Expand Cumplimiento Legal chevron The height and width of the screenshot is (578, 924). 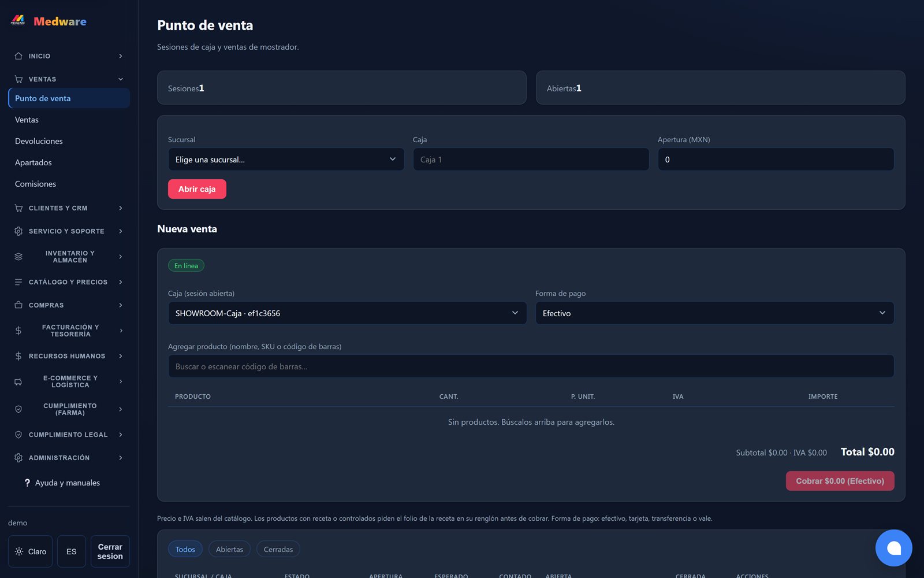[x=121, y=435]
